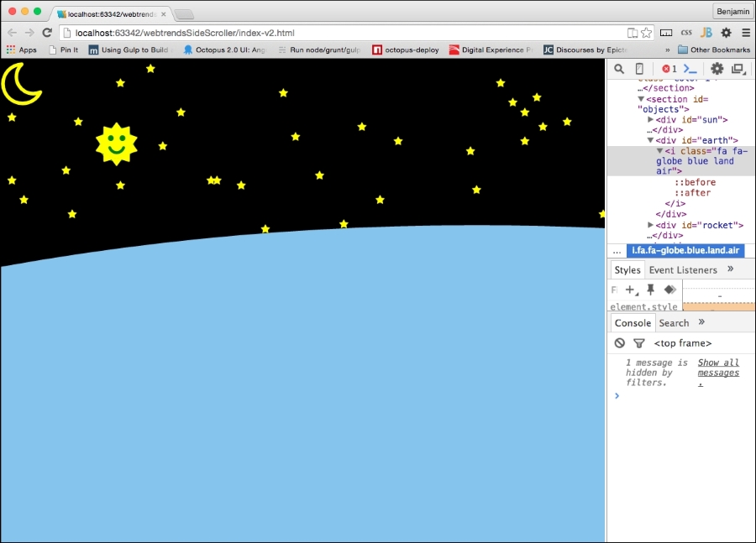Click the crescent moon on the page

pyautogui.click(x=21, y=84)
